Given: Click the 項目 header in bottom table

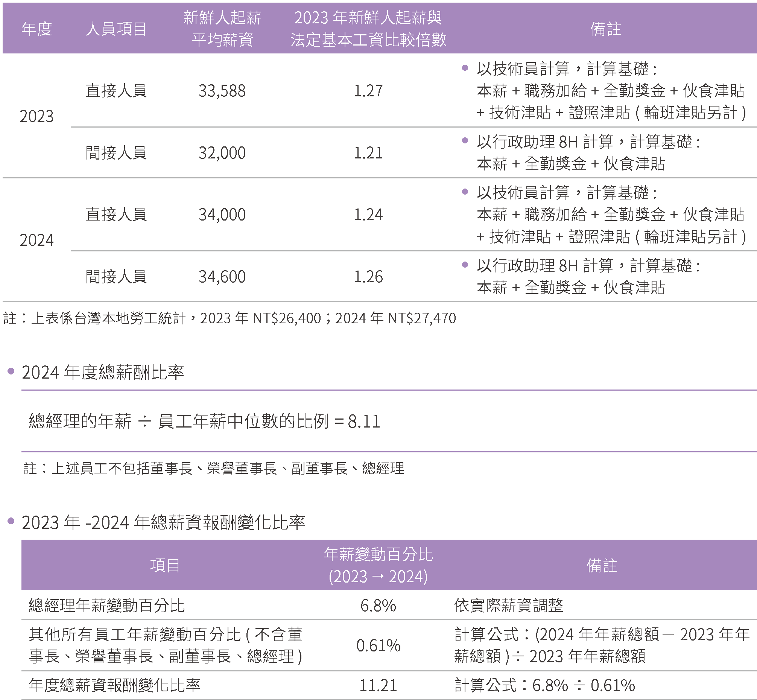Looking at the screenshot, I should point(165,566).
